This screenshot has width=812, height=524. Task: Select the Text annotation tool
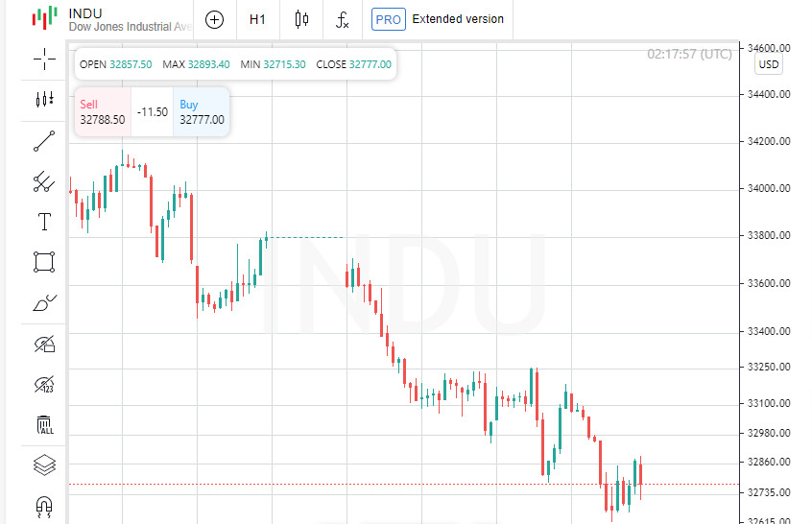(44, 222)
